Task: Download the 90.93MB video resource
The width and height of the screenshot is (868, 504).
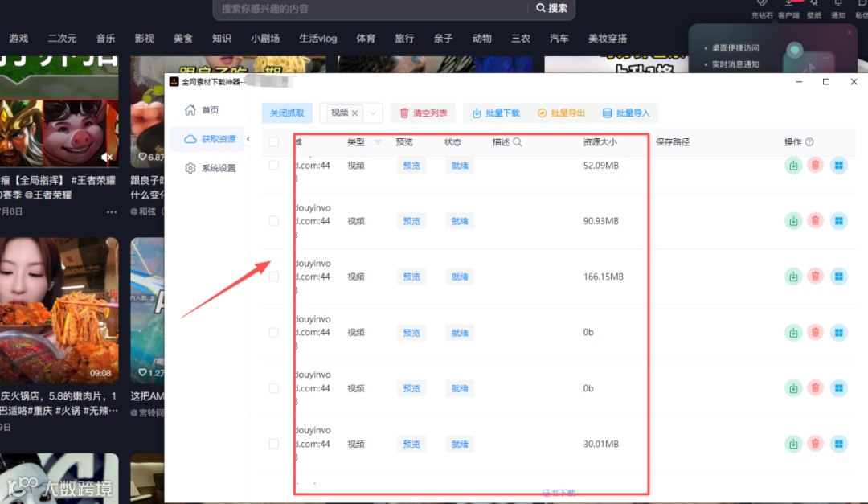Action: pos(793,221)
